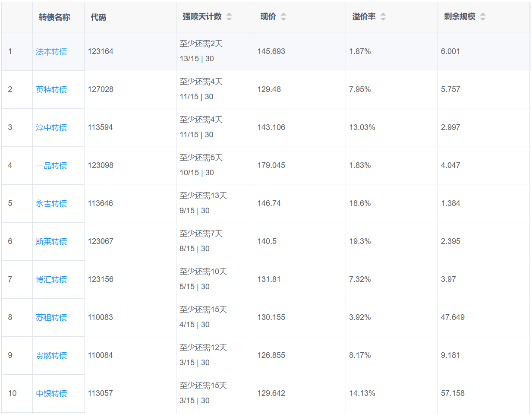Click the bond code 123164 cell

(101, 51)
